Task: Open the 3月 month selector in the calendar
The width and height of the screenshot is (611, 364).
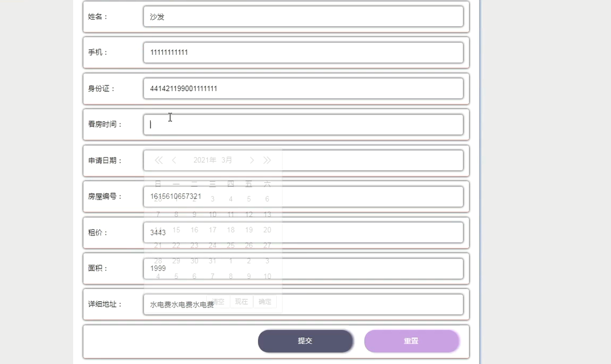Action: point(227,160)
